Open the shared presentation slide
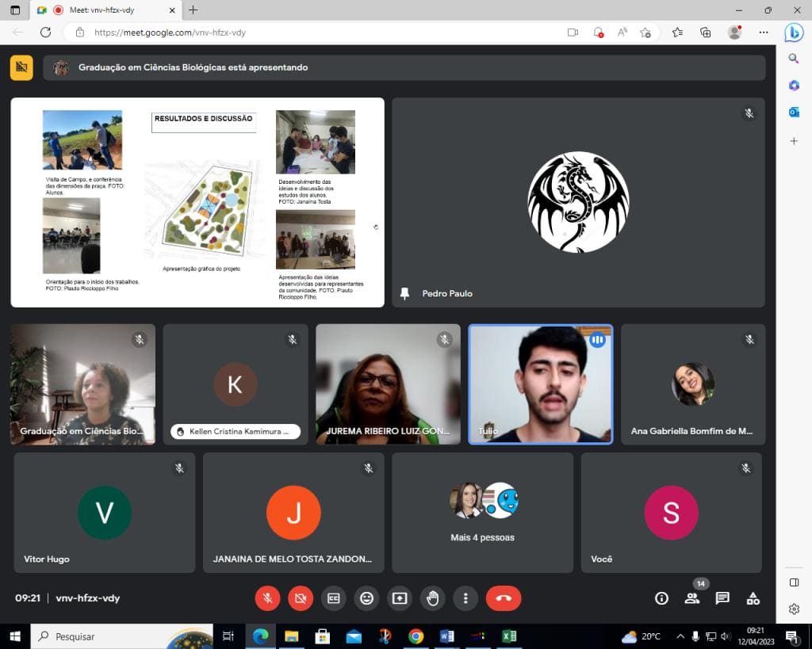This screenshot has height=649, width=812. 197,202
